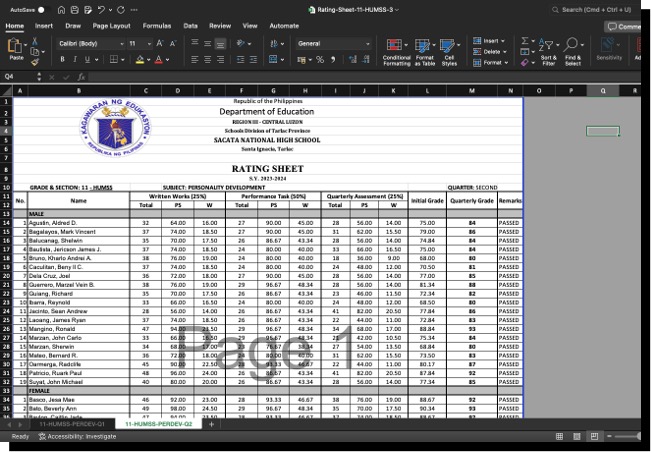Toggle Center horizontal alignment
The width and height of the screenshot is (651, 452).
coord(207,60)
